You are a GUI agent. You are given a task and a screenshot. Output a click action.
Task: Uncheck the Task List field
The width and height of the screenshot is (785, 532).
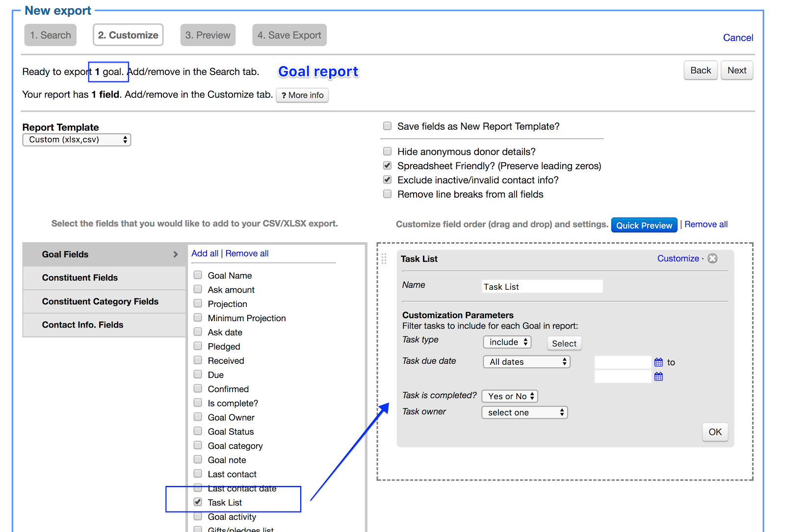198,502
